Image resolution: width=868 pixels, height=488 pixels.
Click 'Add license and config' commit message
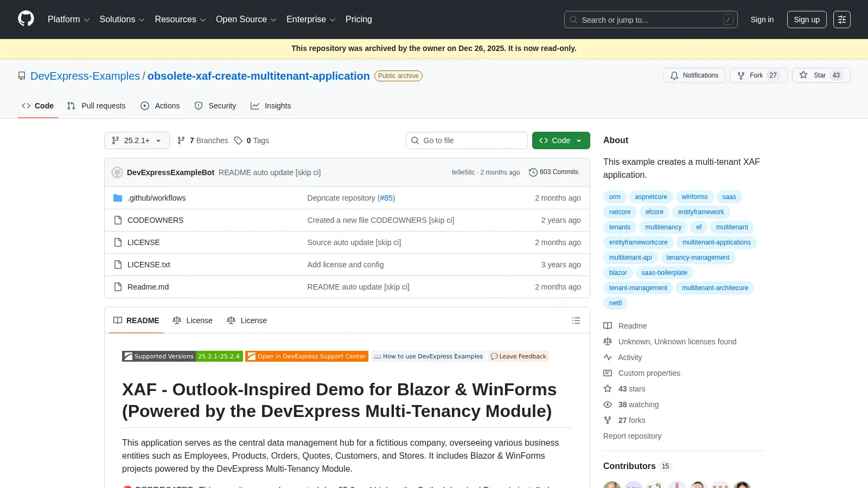(x=346, y=265)
